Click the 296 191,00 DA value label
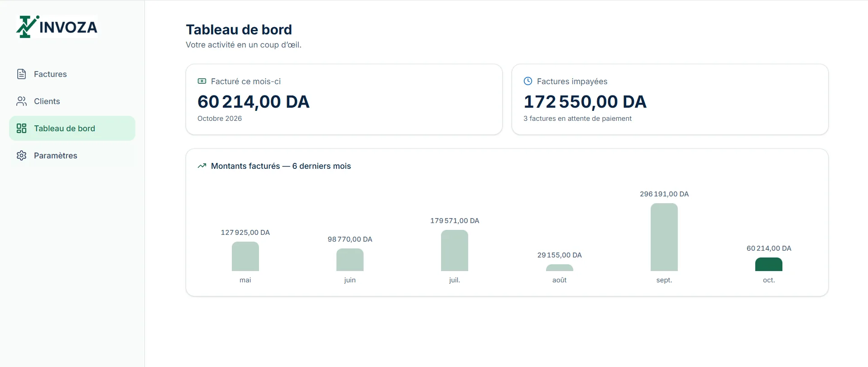The height and width of the screenshot is (367, 868). 664,194
